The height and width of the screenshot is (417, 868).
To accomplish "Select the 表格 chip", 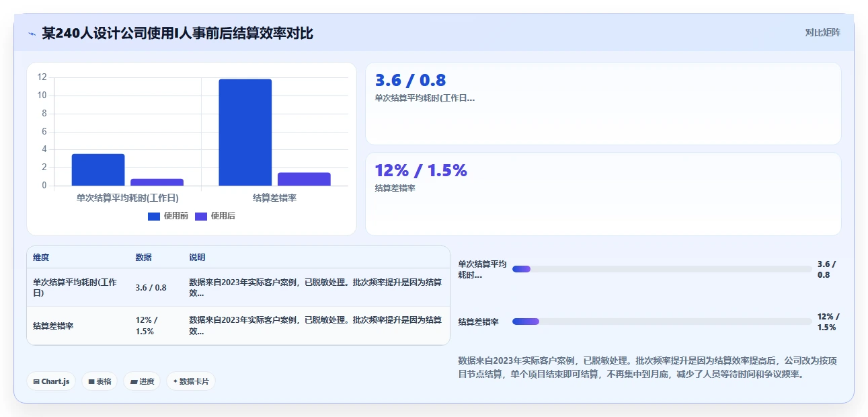I will point(100,381).
